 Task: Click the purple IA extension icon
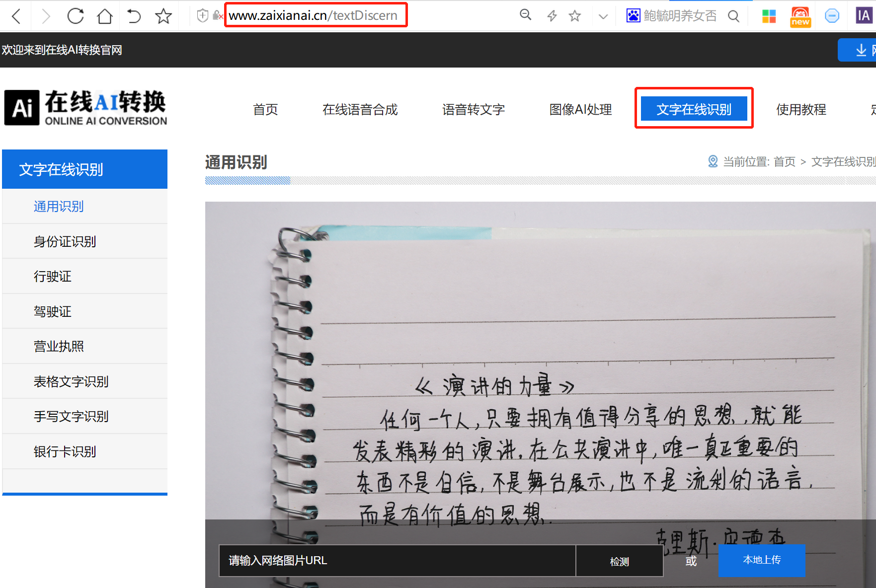coord(865,16)
